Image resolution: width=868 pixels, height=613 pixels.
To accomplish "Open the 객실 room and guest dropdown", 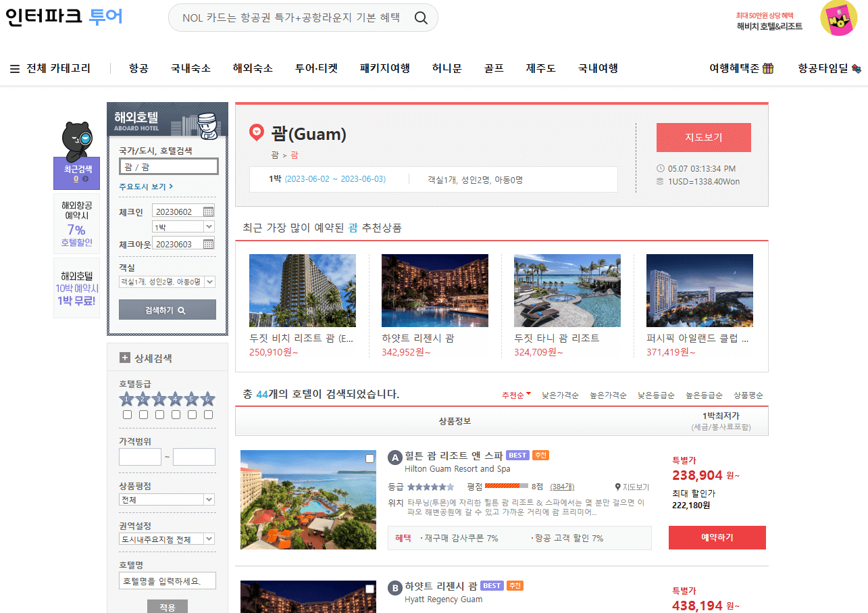I will [167, 282].
